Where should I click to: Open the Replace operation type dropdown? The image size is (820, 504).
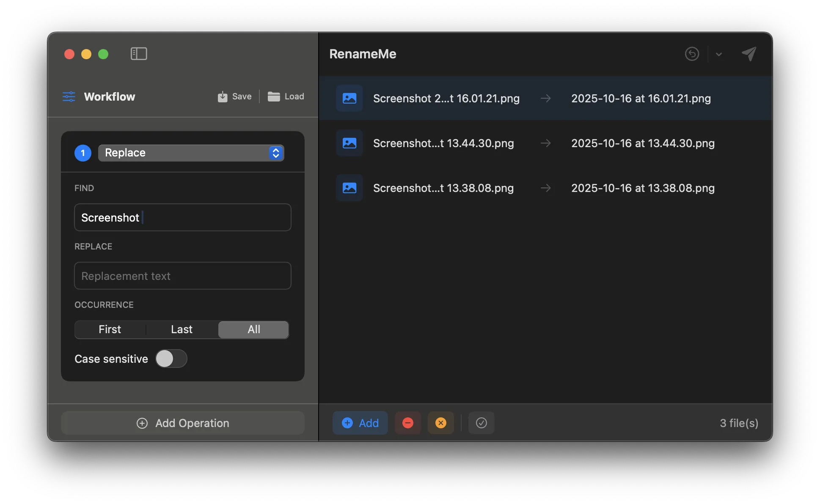(x=191, y=153)
